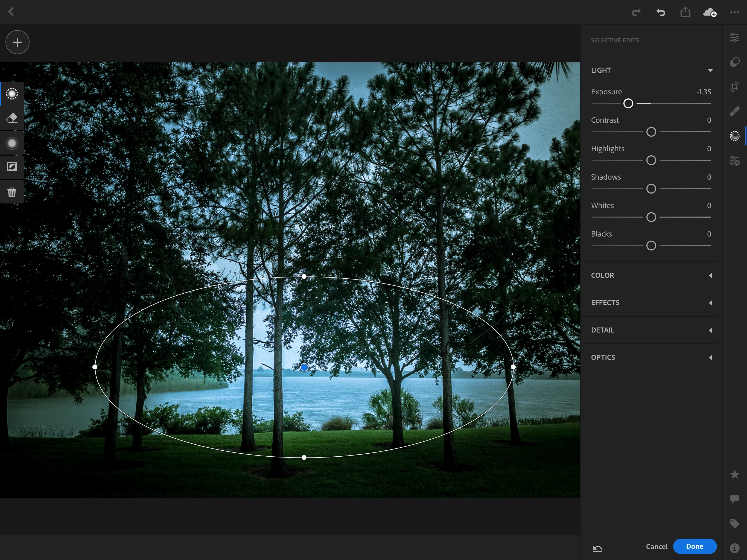Open the feather adjustment tool

tap(12, 144)
